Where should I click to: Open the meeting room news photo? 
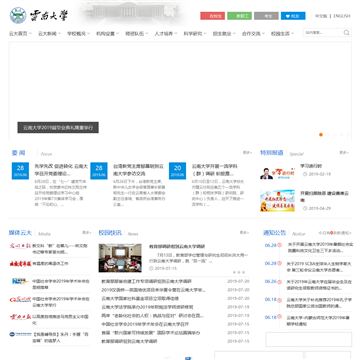[x=120, y=258]
